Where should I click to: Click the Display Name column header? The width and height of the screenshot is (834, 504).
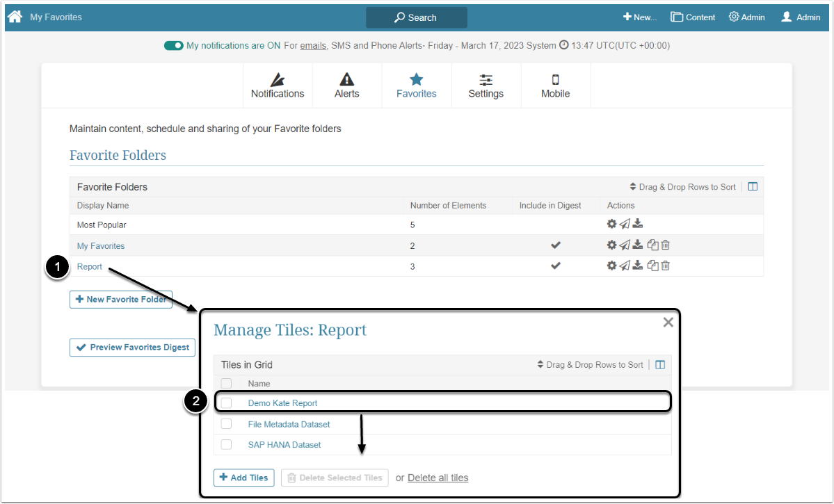(103, 205)
